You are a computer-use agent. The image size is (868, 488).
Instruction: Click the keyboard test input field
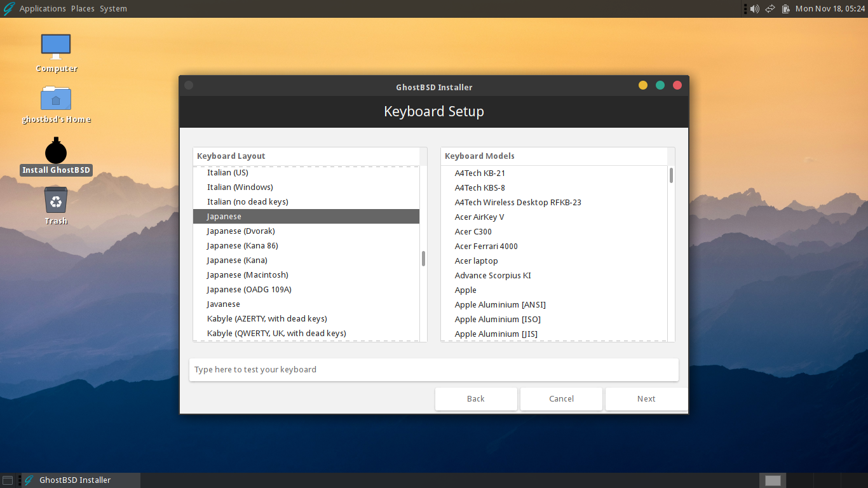(x=434, y=369)
